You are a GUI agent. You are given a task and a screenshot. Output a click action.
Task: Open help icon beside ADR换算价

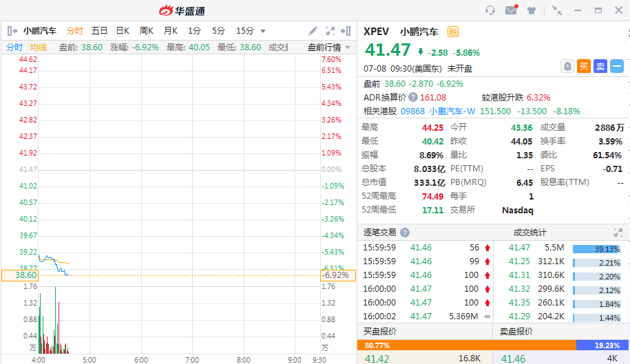coord(413,97)
